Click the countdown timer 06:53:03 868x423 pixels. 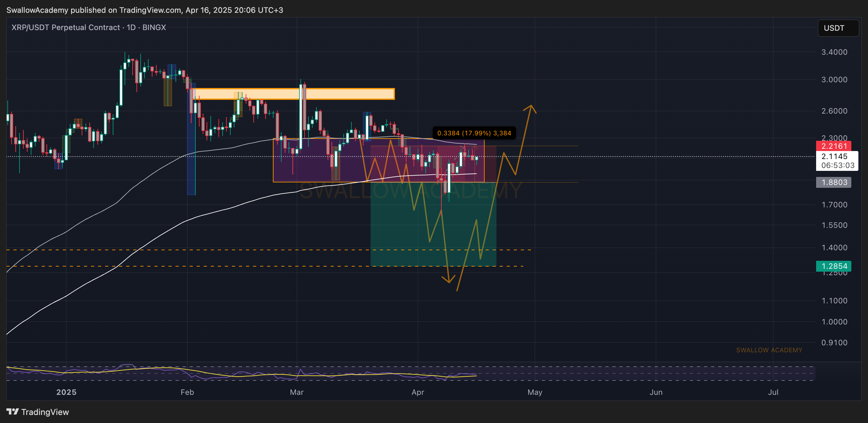point(838,165)
